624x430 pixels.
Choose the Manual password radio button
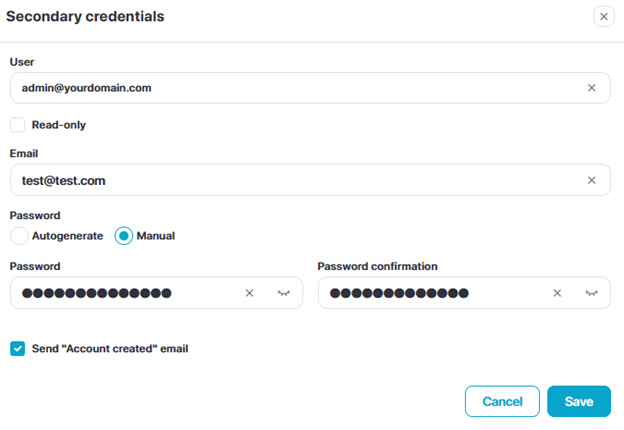[124, 236]
